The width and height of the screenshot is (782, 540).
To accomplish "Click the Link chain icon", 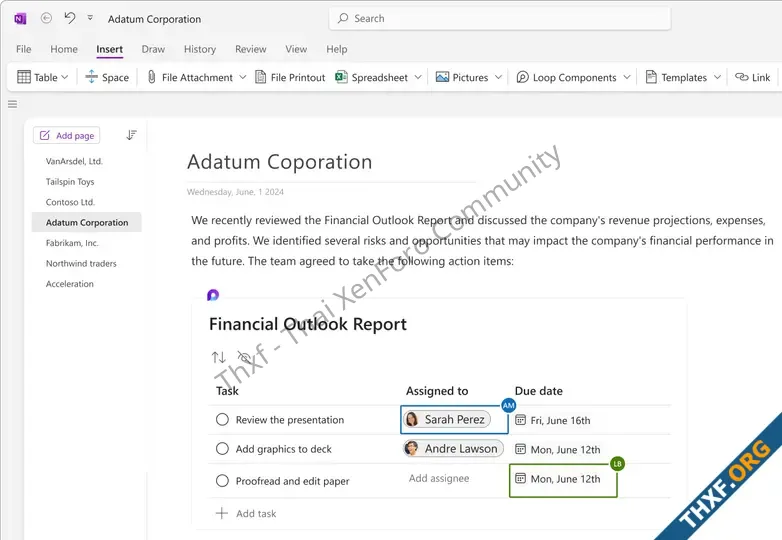I will pyautogui.click(x=742, y=77).
